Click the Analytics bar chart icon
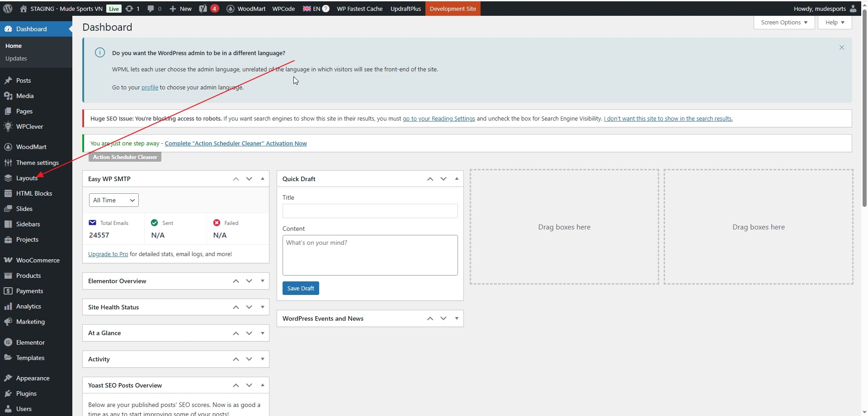Viewport: 868px width, 416px height. [x=8, y=306]
